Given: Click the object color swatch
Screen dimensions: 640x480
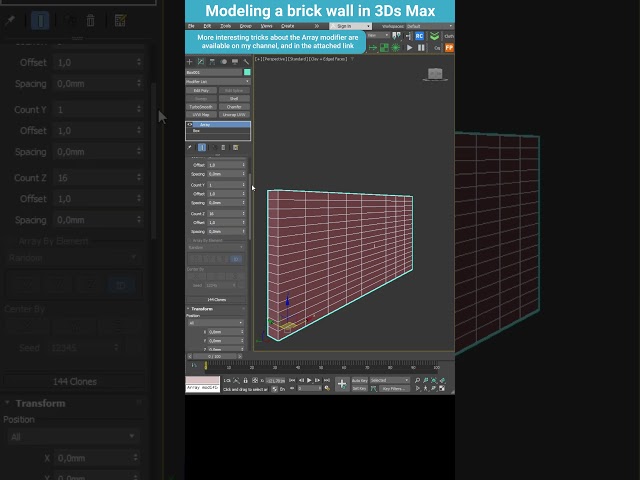Looking at the screenshot, I should coord(247,72).
